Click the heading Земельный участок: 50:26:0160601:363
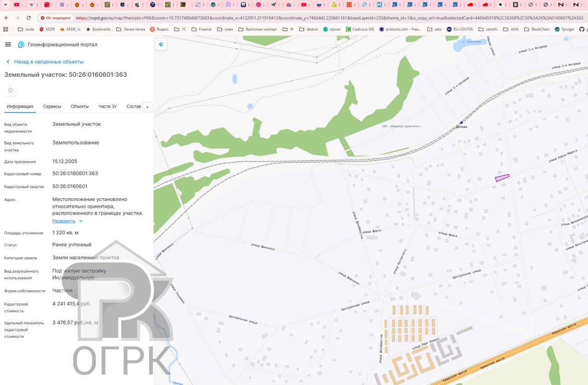588x385 pixels. (66, 74)
